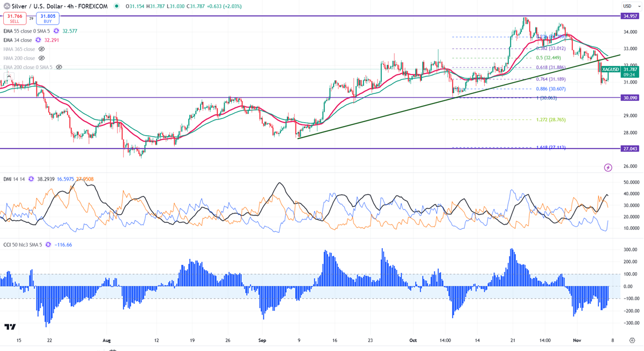Show the hidden HMA 200 indicator
This screenshot has height=351, width=644.
coord(42,58)
